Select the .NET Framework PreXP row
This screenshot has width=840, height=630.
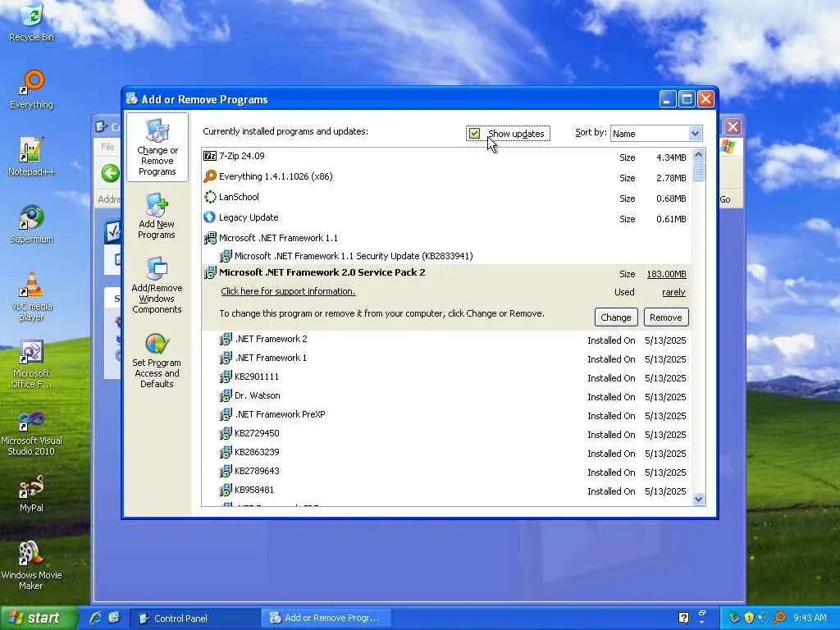446,414
